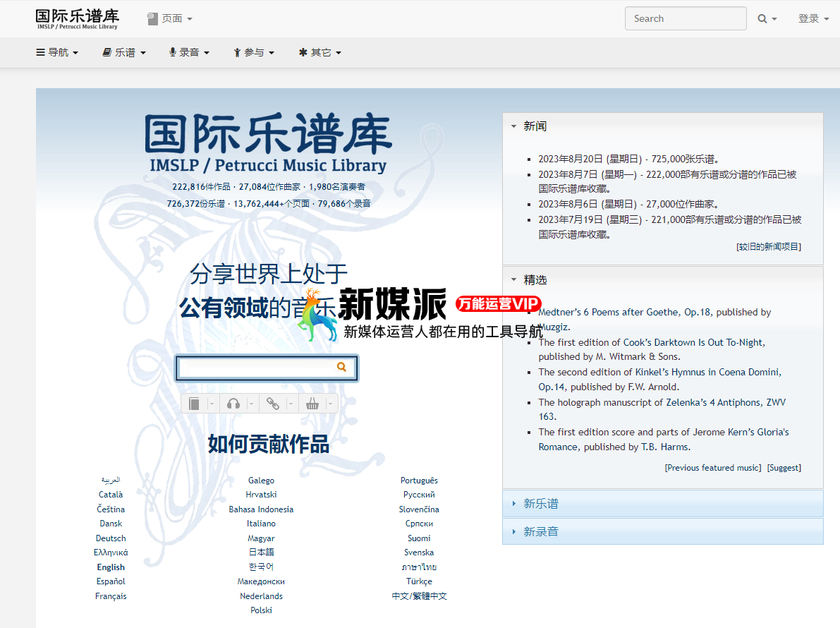Select the chain link icon

[x=273, y=404]
